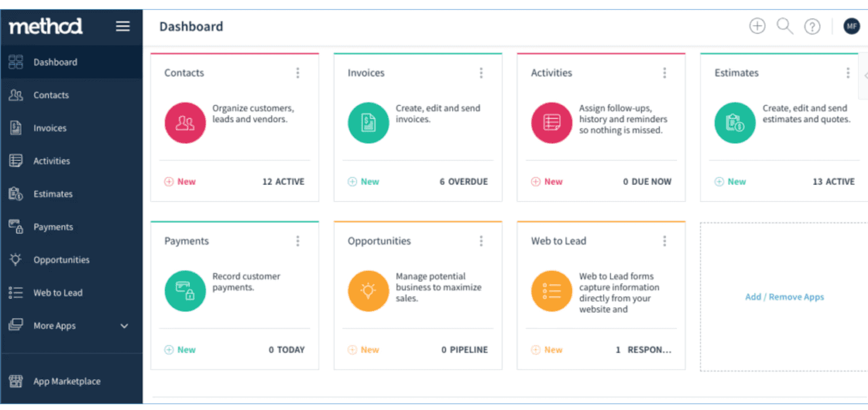View the 0 PIPELINE opportunities count
Image resolution: width=868 pixels, height=410 pixels.
click(x=464, y=350)
